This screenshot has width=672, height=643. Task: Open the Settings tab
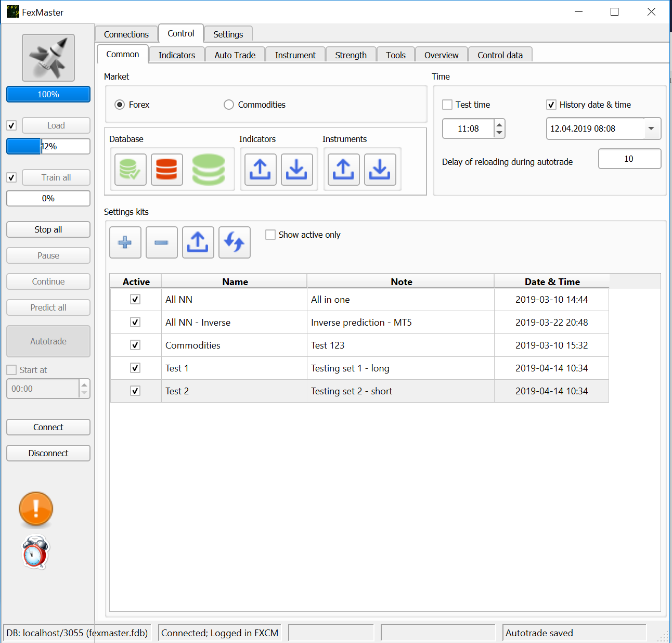pos(228,34)
